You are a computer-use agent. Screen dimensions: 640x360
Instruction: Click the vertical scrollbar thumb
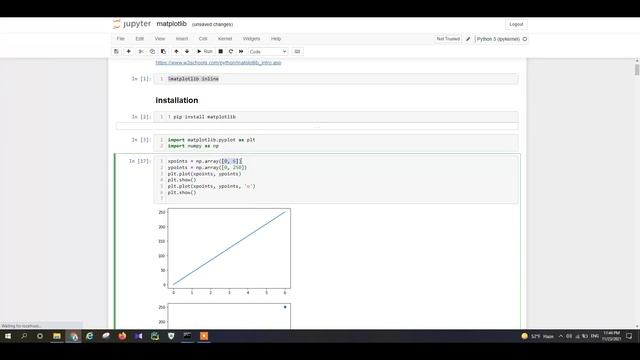(637, 70)
